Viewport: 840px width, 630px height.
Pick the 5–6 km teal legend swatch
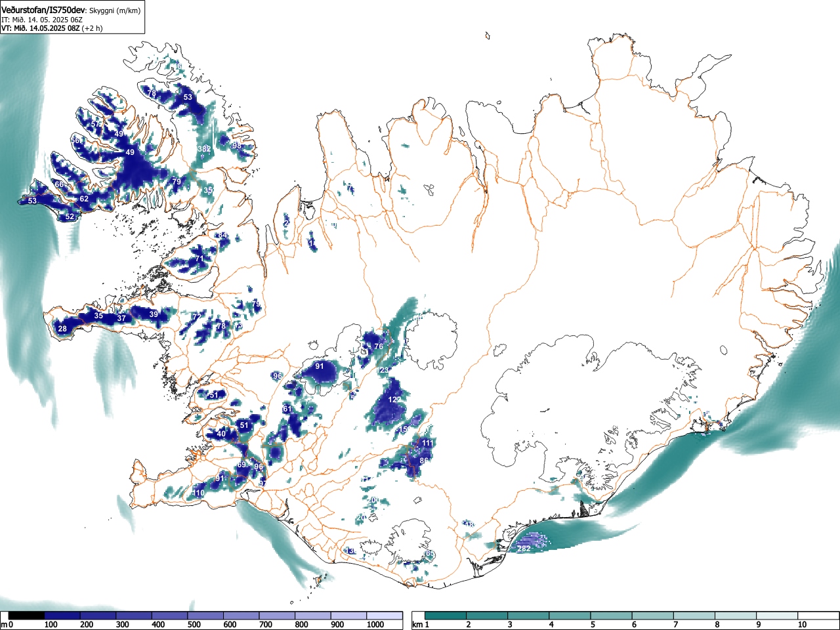coord(613,616)
